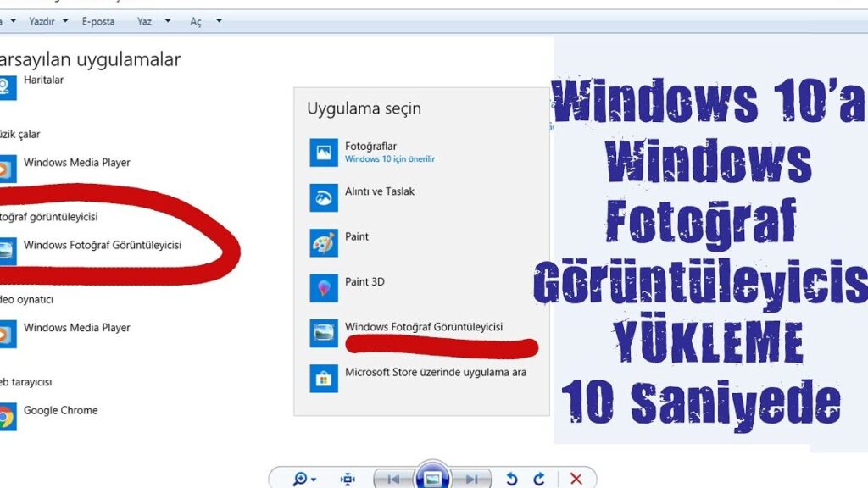
Task: Click the fit-to-window actual size icon
Action: 348,479
